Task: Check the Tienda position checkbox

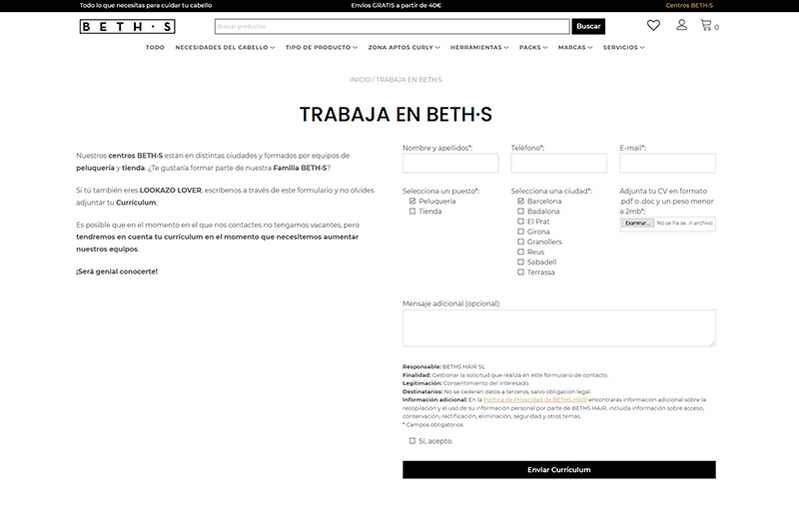Action: (412, 212)
